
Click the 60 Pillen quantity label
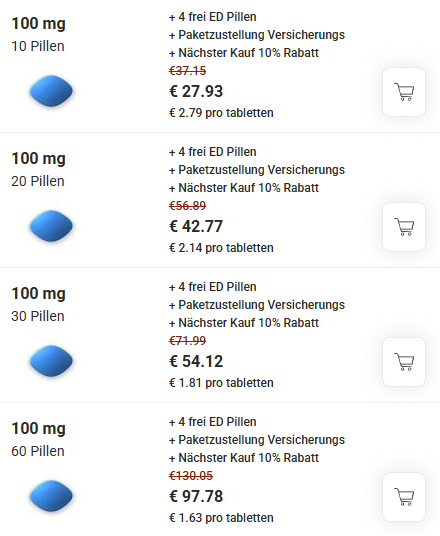38,451
